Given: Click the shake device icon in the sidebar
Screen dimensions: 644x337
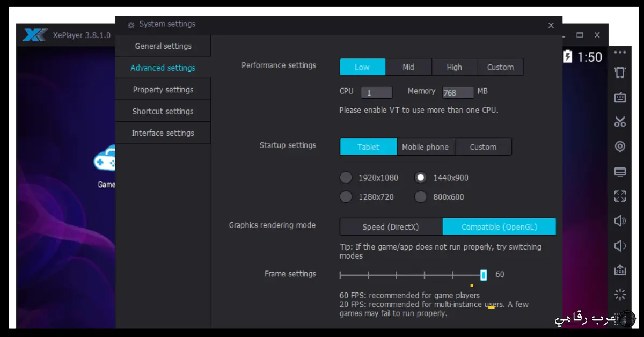Looking at the screenshot, I should [620, 73].
